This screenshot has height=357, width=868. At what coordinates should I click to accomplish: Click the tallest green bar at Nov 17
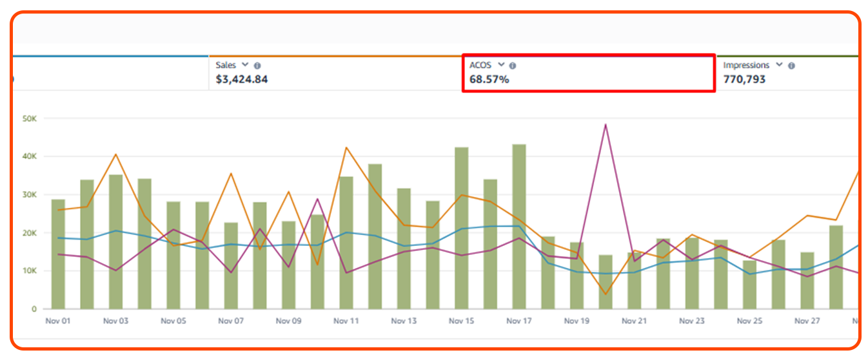point(519,227)
